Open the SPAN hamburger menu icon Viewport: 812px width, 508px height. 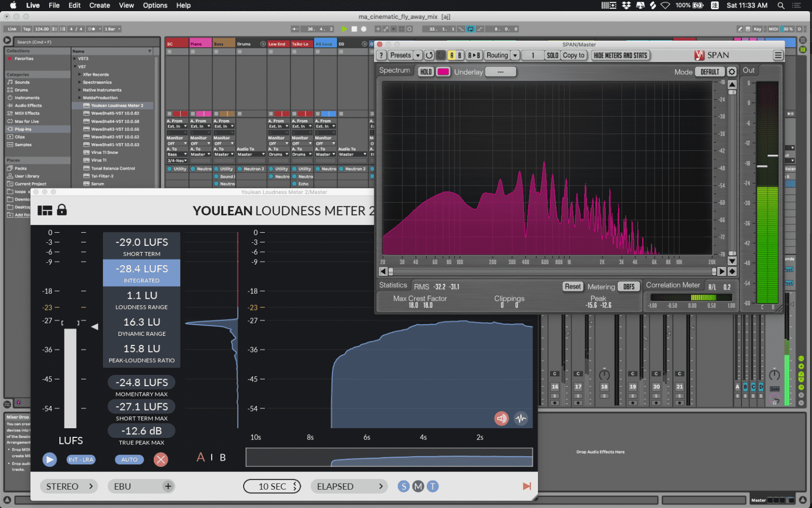778,55
